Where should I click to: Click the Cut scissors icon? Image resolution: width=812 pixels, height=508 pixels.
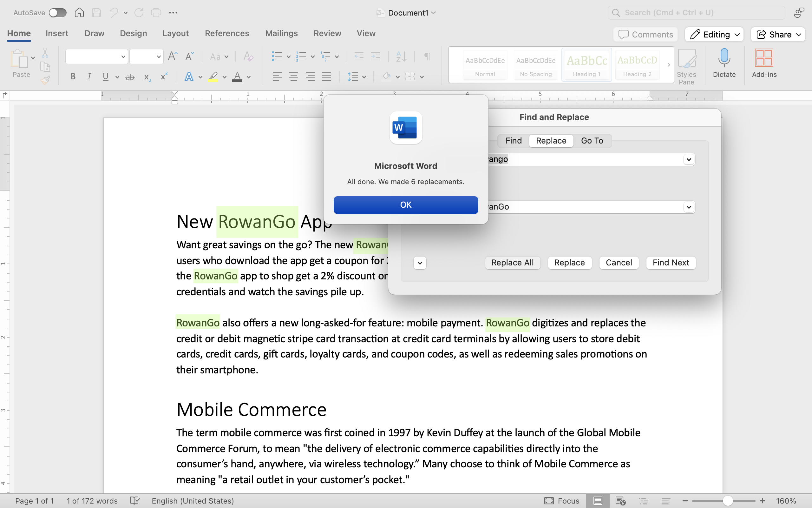point(45,53)
